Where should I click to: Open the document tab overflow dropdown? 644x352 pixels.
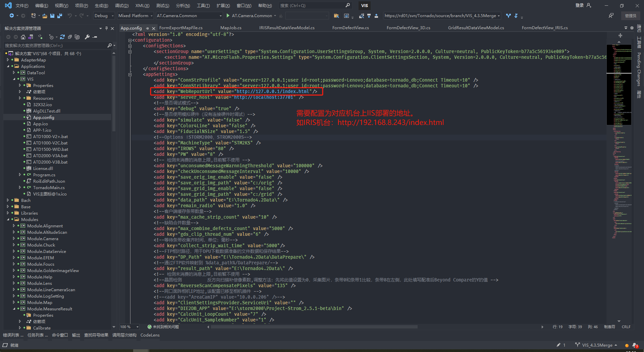626,28
